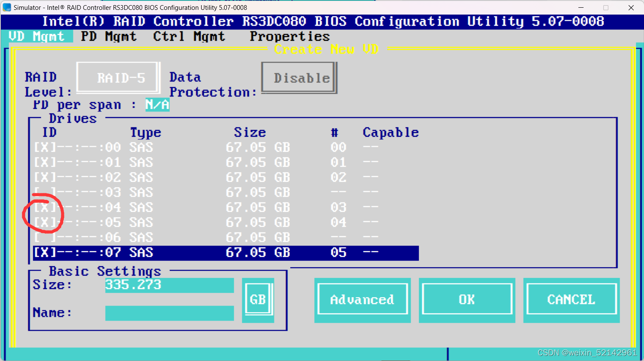Open the RAID-5 level selector
This screenshot has height=361, width=644.
click(119, 78)
